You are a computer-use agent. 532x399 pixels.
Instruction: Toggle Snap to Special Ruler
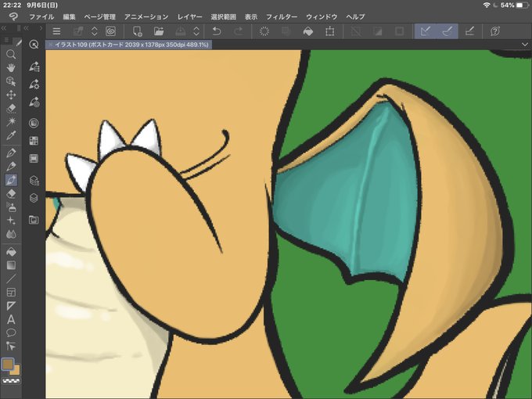pyautogui.click(x=448, y=31)
